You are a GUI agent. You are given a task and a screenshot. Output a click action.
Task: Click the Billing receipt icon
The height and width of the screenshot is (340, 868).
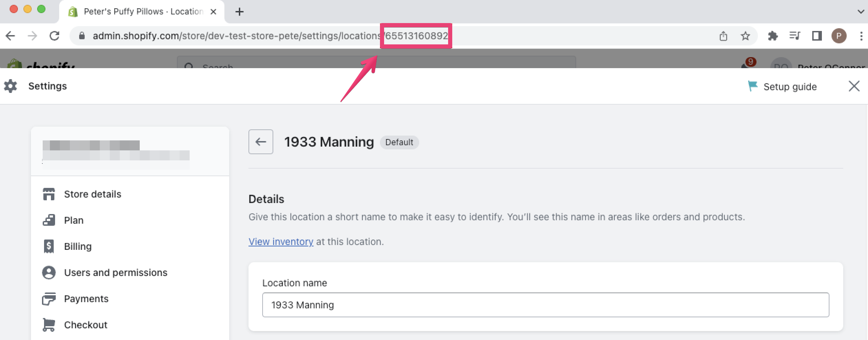coord(49,246)
